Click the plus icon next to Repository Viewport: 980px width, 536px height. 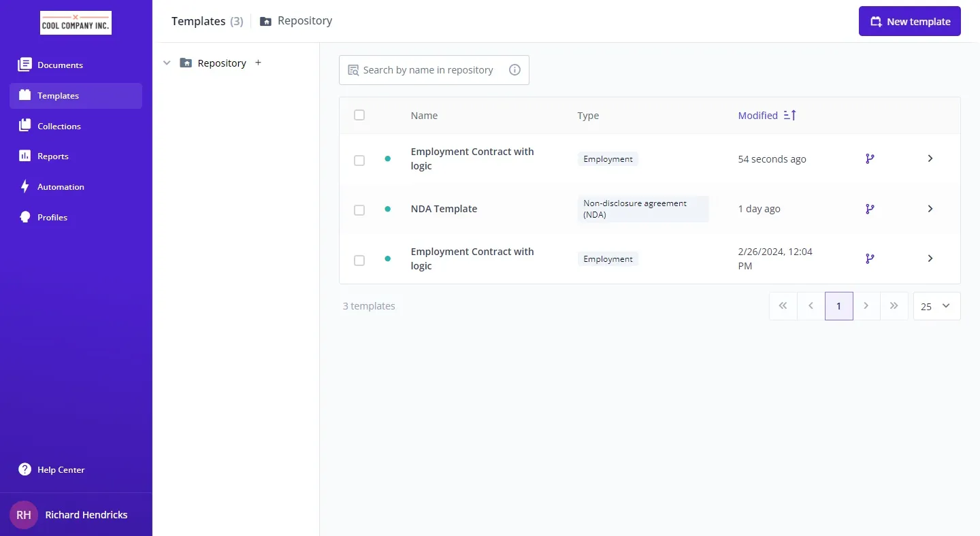pos(258,63)
